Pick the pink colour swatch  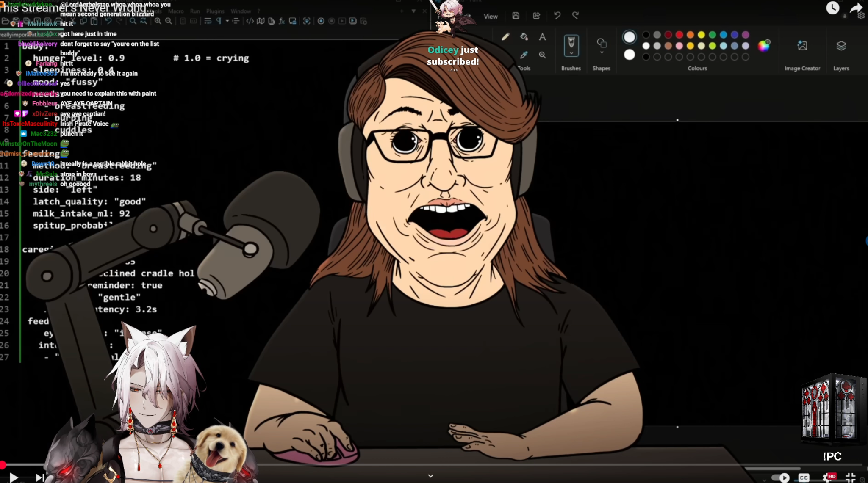point(679,46)
